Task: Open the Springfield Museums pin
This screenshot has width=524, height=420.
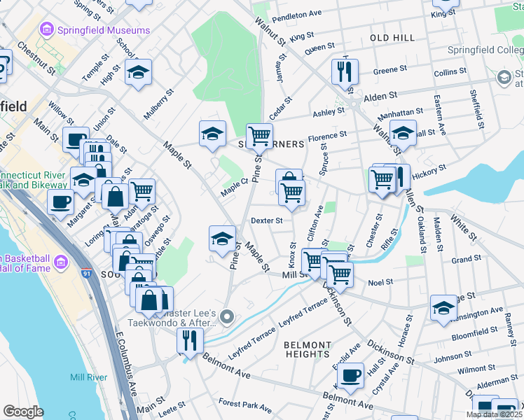Action: (x=47, y=30)
